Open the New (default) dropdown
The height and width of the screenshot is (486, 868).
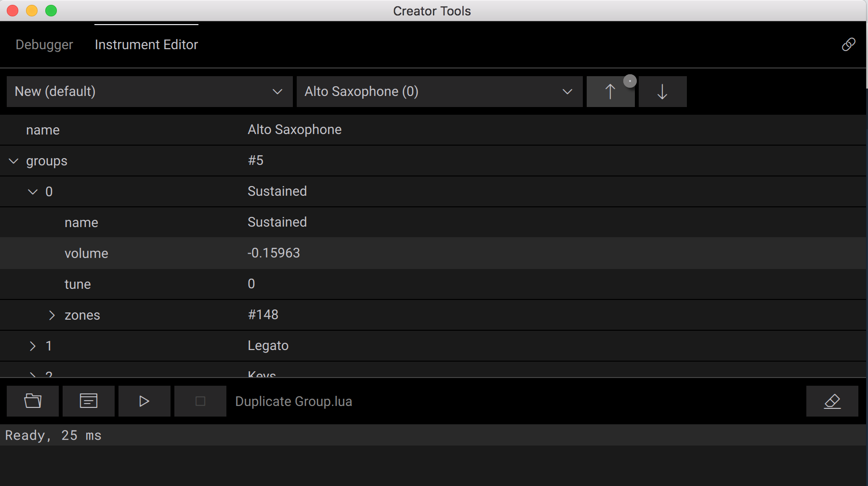click(149, 92)
